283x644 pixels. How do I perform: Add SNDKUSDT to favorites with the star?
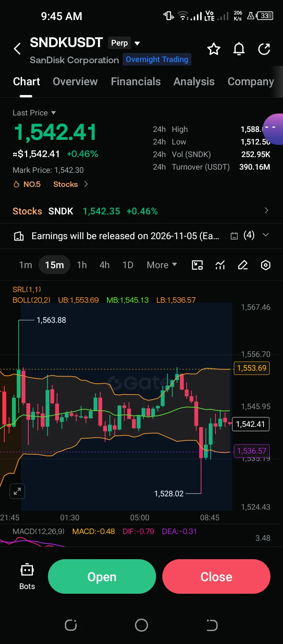tap(214, 49)
